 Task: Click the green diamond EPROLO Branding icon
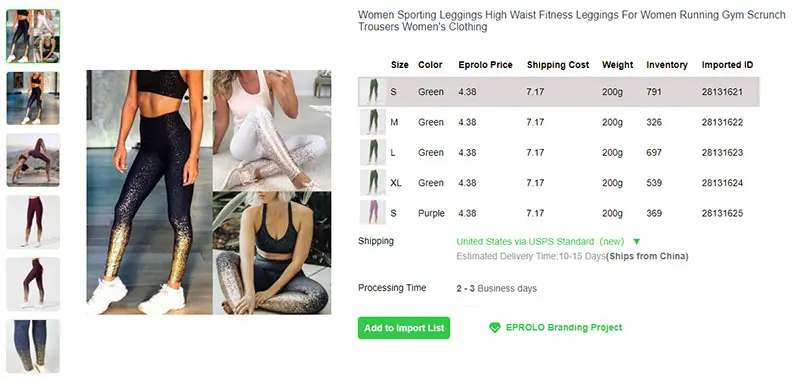(x=494, y=328)
